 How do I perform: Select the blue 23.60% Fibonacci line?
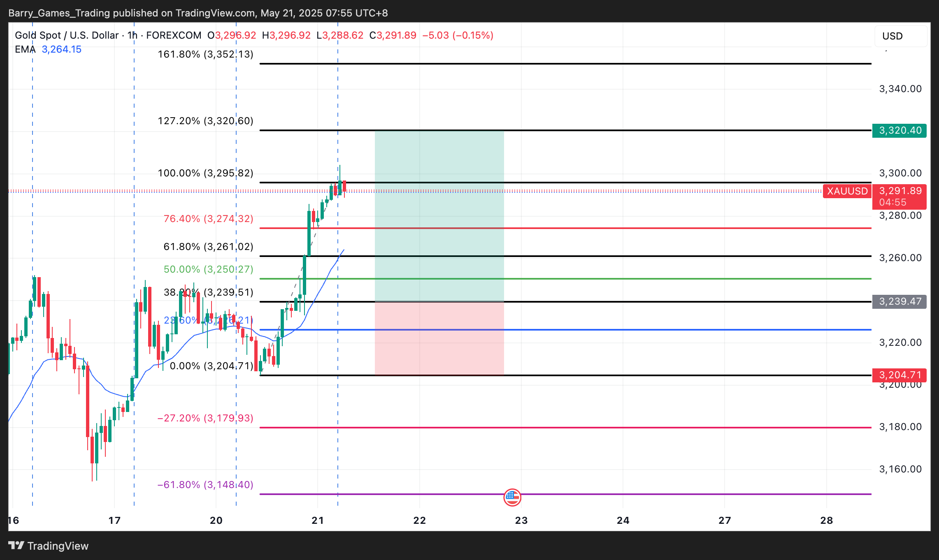point(617,330)
